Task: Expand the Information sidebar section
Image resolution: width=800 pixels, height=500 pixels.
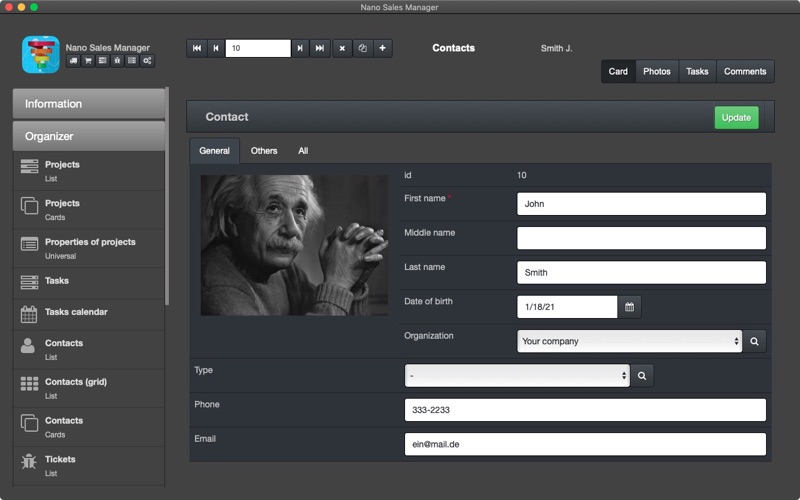Action: (x=89, y=104)
